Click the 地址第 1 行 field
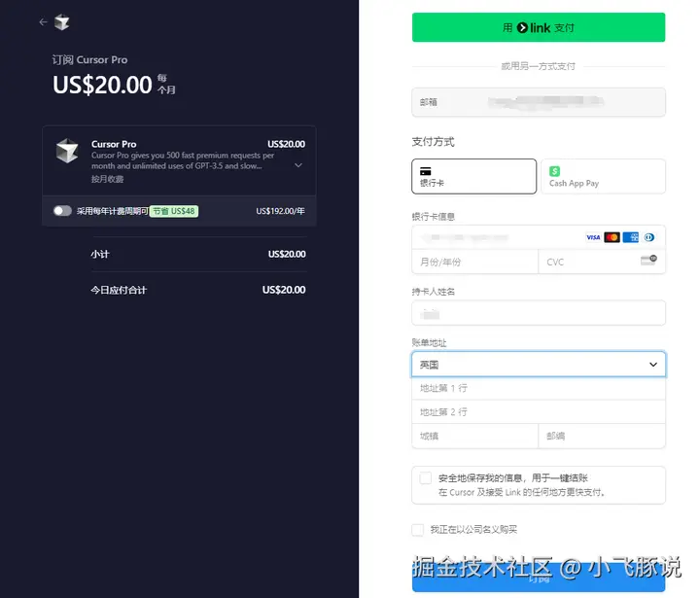Screen dimensions: 700x598 click(539, 388)
